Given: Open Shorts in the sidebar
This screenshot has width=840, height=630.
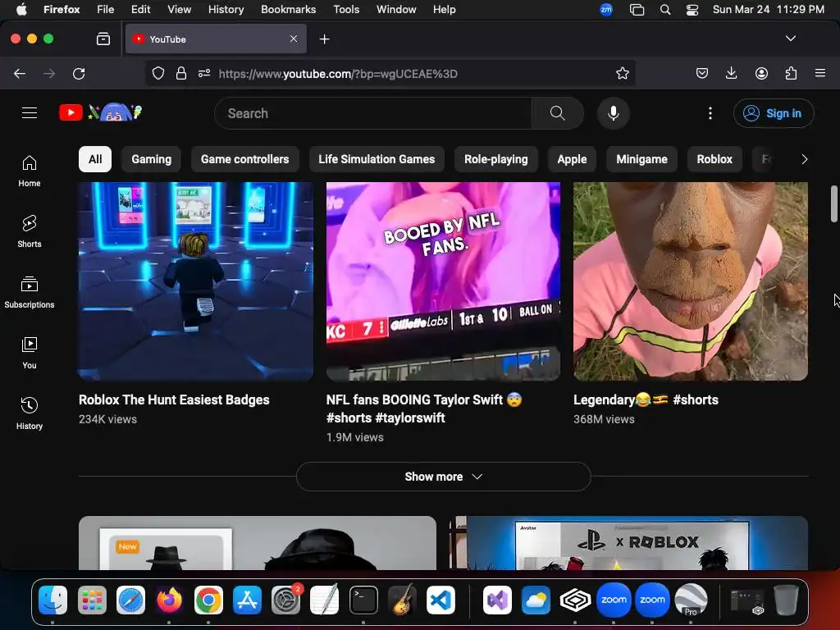Looking at the screenshot, I should tap(30, 231).
